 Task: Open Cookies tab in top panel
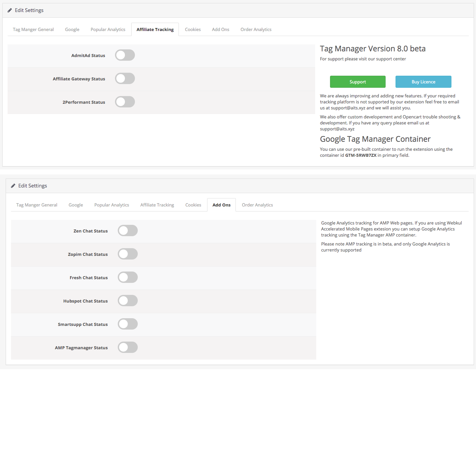pos(193,29)
